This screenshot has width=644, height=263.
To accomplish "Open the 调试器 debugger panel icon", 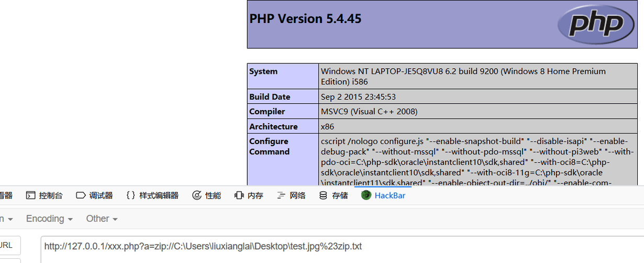I will pos(81,195).
